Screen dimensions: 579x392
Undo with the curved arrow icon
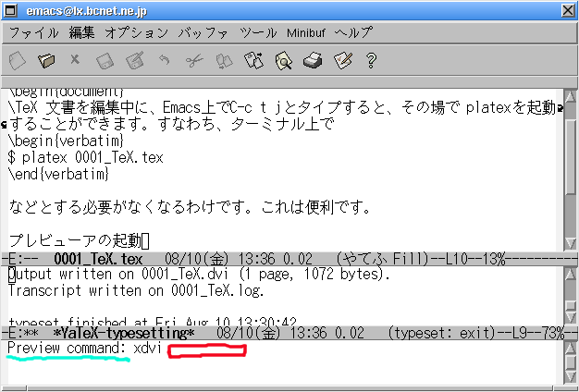coord(165,59)
